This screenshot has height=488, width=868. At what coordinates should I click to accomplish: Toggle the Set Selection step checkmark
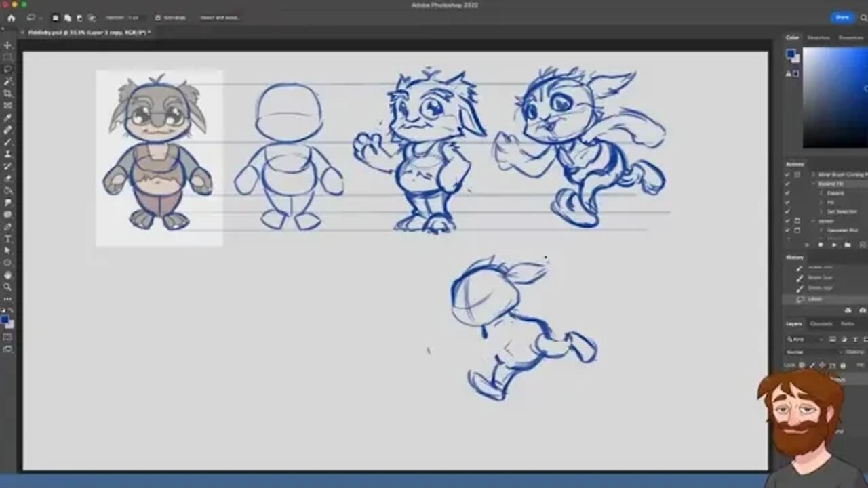pyautogui.click(x=787, y=211)
